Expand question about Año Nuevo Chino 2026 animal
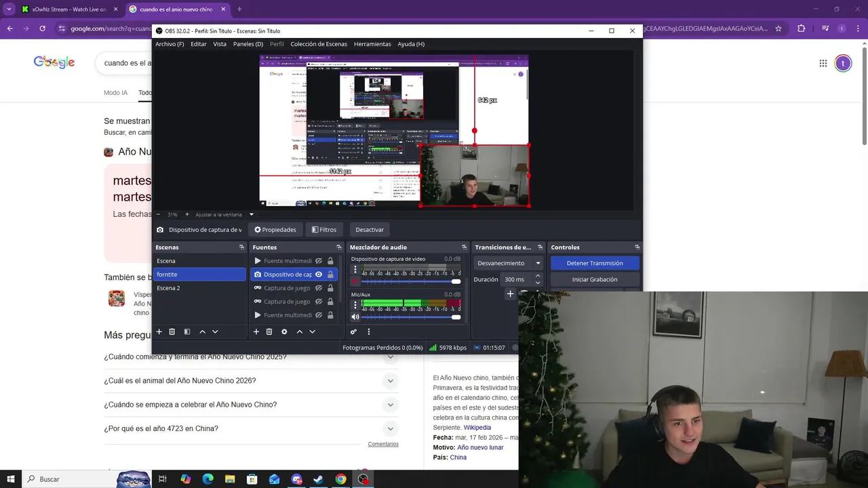Screen dimensions: 868x488 click(390, 381)
